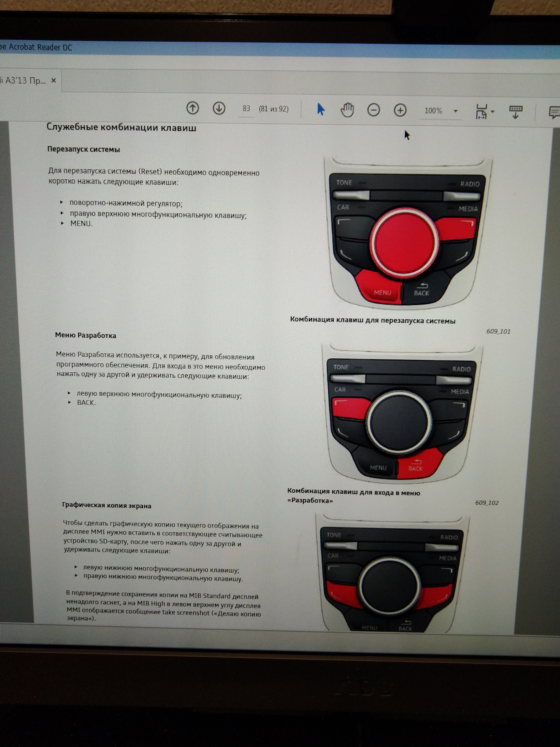Click the fit page width icon

(481, 112)
